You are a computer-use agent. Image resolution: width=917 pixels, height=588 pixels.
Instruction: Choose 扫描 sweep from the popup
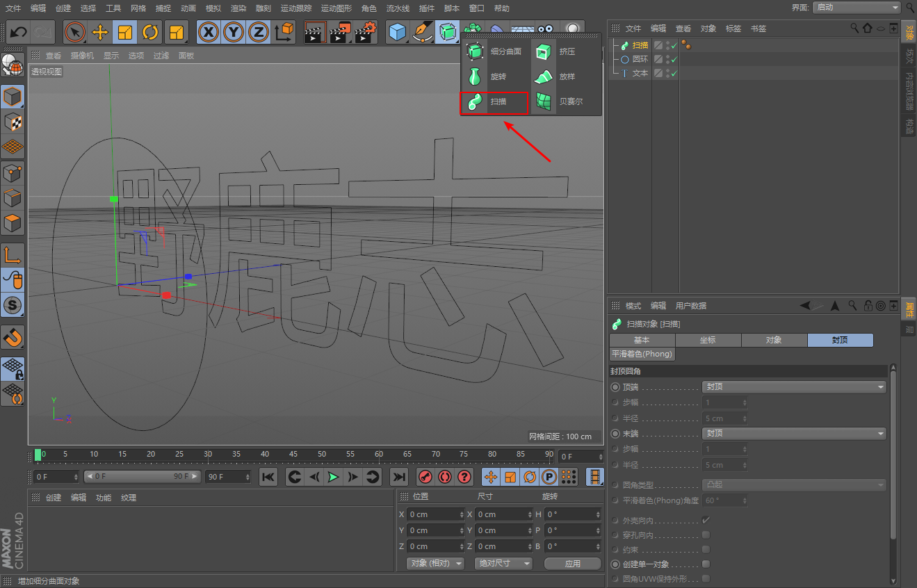(x=494, y=101)
